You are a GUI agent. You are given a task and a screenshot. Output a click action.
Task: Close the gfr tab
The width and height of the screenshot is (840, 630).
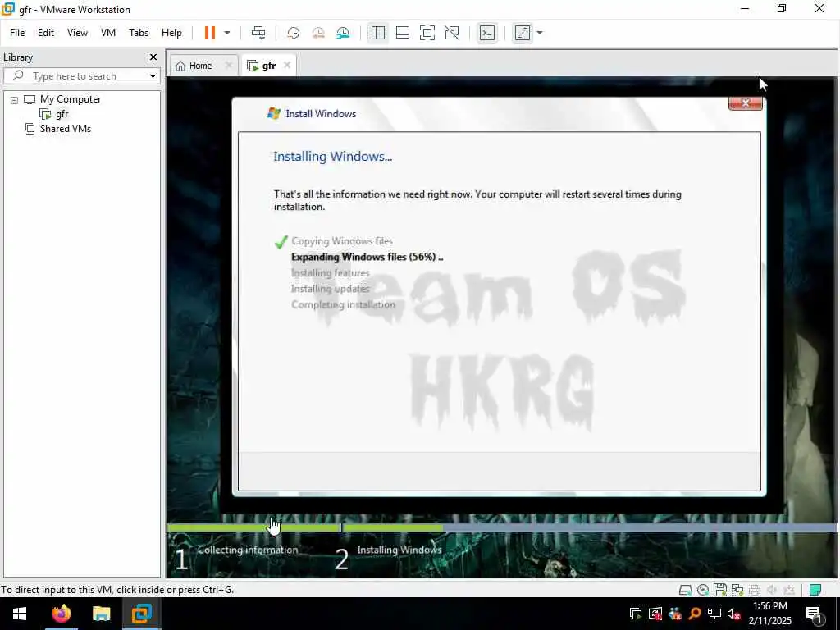[x=287, y=65]
